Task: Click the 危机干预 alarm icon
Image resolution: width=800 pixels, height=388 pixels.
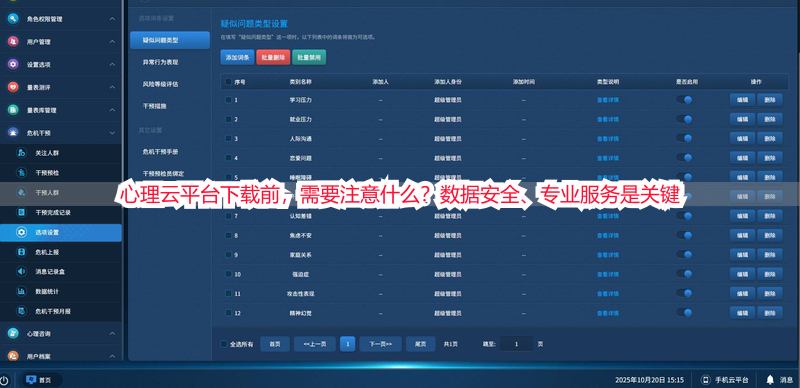Action: pos(13,133)
